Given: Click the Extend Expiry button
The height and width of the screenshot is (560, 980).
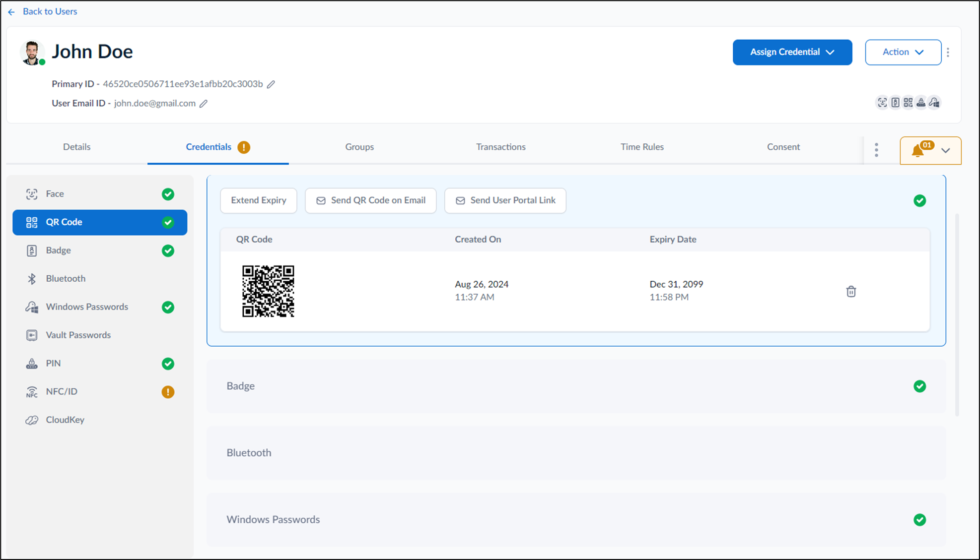Looking at the screenshot, I should [x=259, y=200].
